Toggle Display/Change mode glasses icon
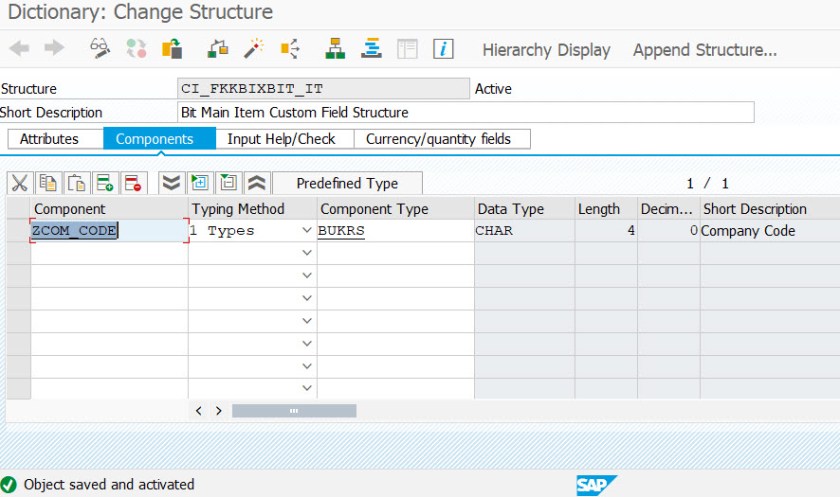This screenshot has width=840, height=497. tap(100, 49)
